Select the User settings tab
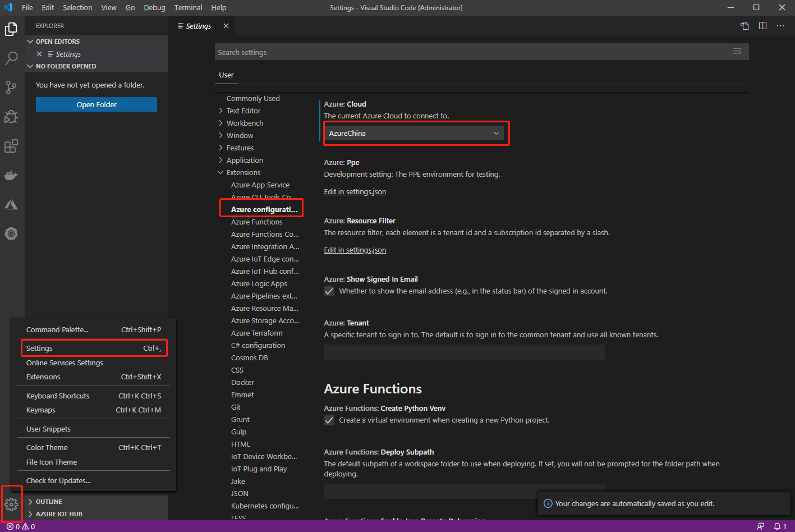This screenshot has width=795, height=532. (x=226, y=75)
